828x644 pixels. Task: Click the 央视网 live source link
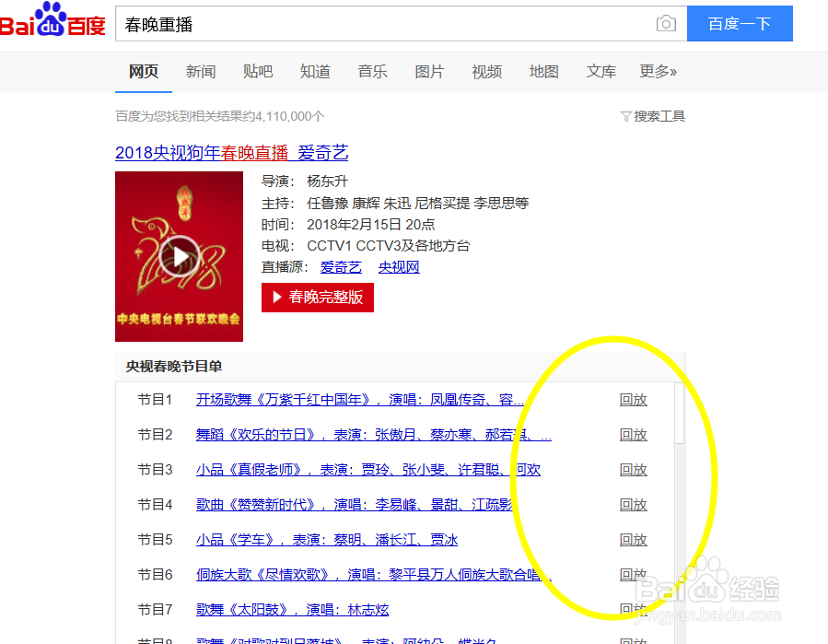pos(399,267)
